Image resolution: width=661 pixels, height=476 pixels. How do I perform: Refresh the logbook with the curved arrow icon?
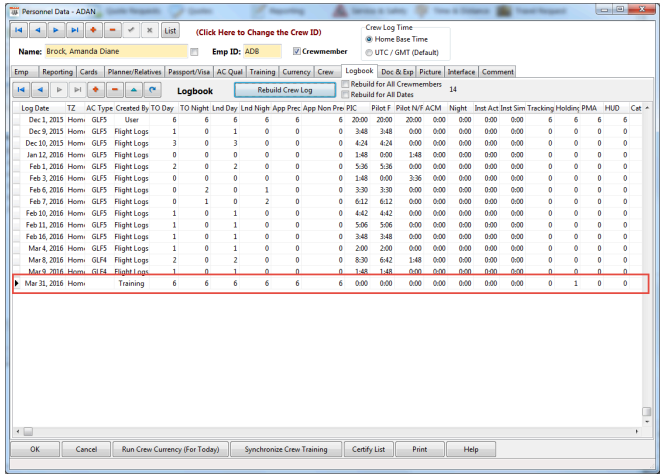[x=153, y=89]
